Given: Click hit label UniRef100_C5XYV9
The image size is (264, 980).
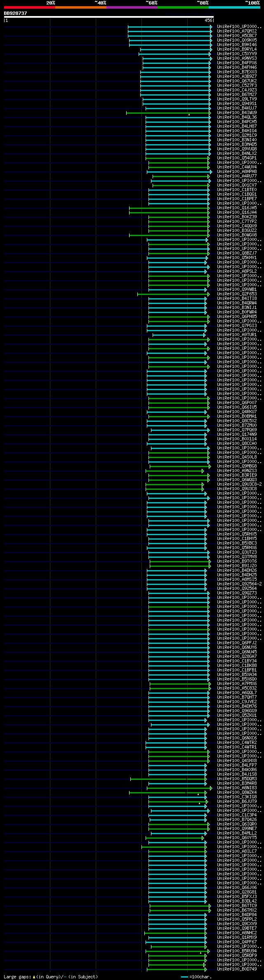Looking at the screenshot, I should (237, 54).
